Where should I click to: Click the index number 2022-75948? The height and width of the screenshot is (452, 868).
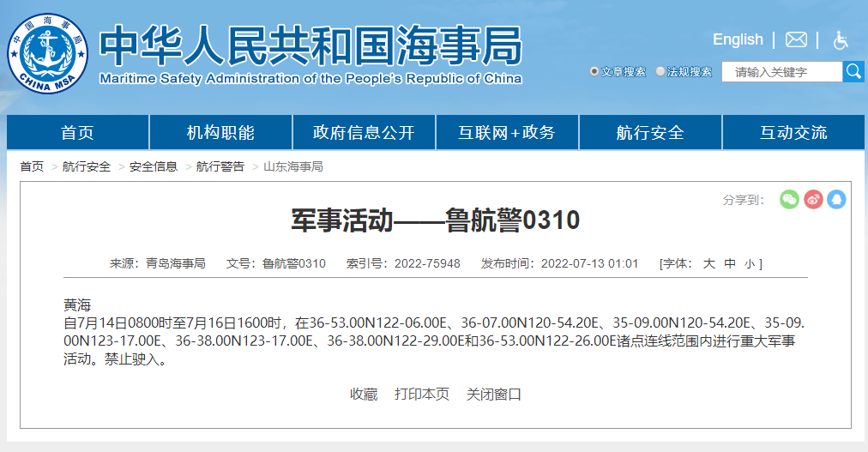click(x=427, y=263)
